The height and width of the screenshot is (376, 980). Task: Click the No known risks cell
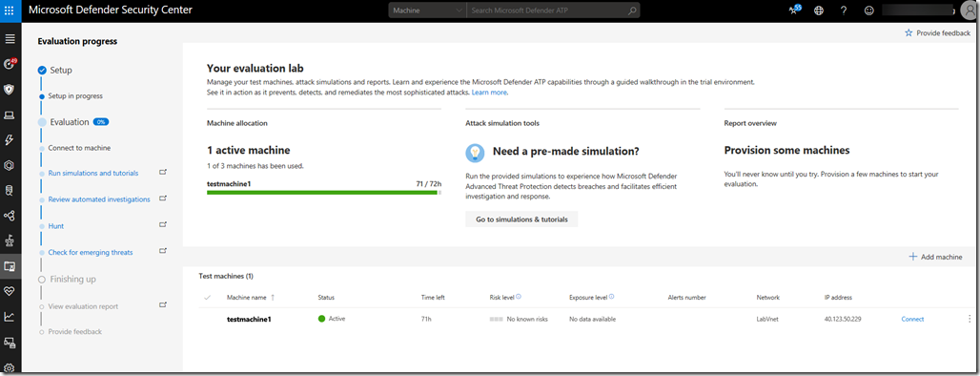[x=519, y=319]
